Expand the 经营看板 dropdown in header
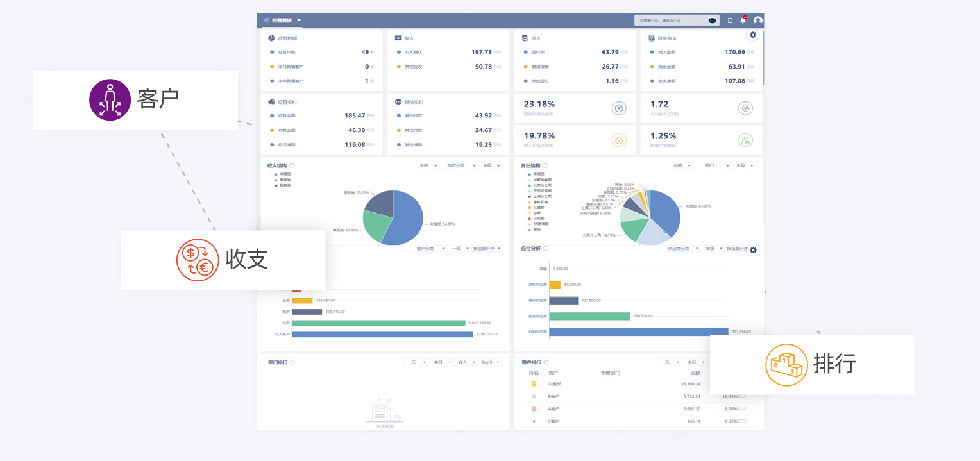Image resolution: width=980 pixels, height=461 pixels. tap(299, 21)
